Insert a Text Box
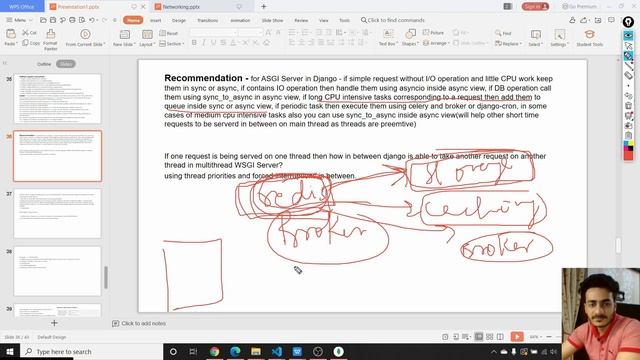The height and width of the screenshot is (360, 640). pyautogui.click(x=388, y=38)
